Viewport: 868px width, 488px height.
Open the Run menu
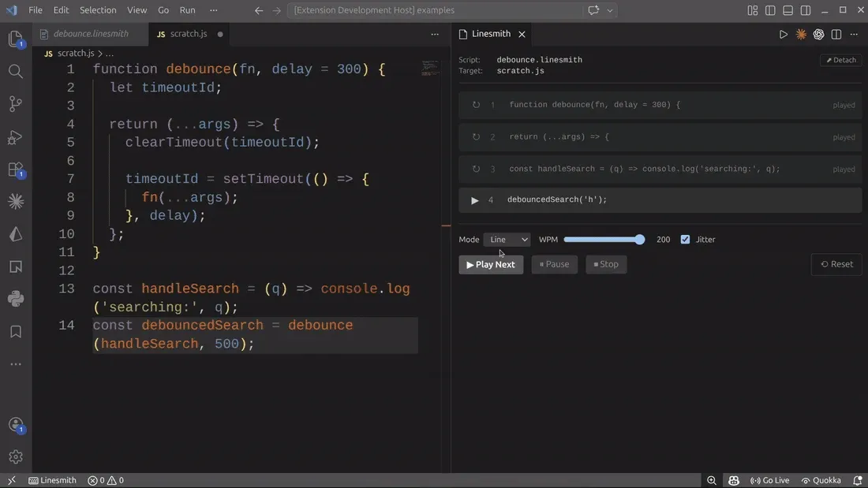pos(188,10)
